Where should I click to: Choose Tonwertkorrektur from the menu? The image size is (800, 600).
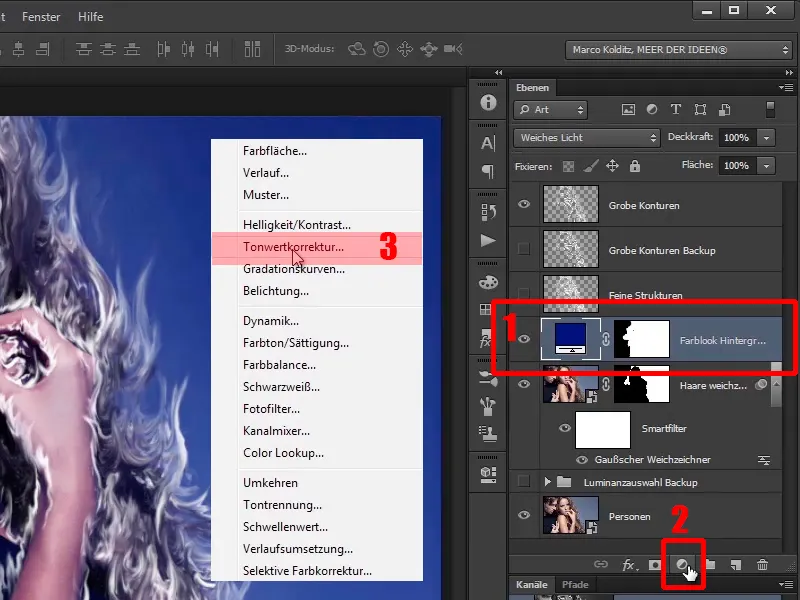click(293, 247)
